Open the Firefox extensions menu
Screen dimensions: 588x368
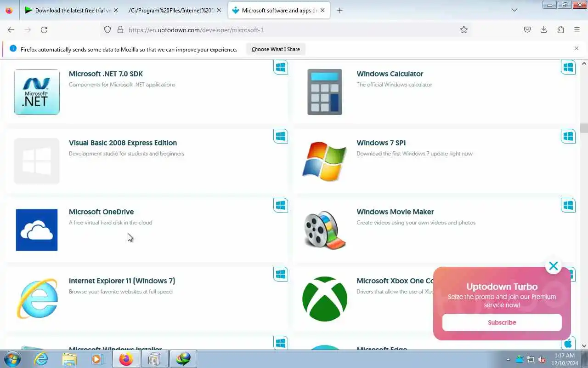560,29
